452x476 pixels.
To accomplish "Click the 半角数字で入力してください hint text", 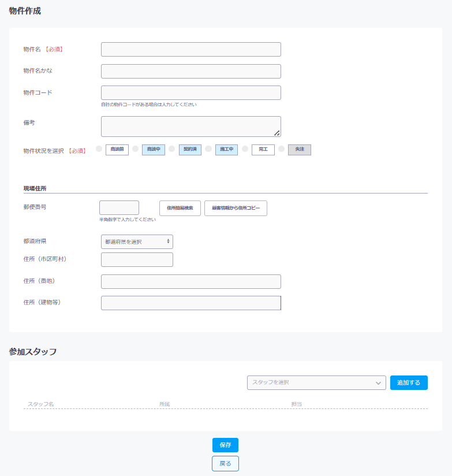I will 128,220.
